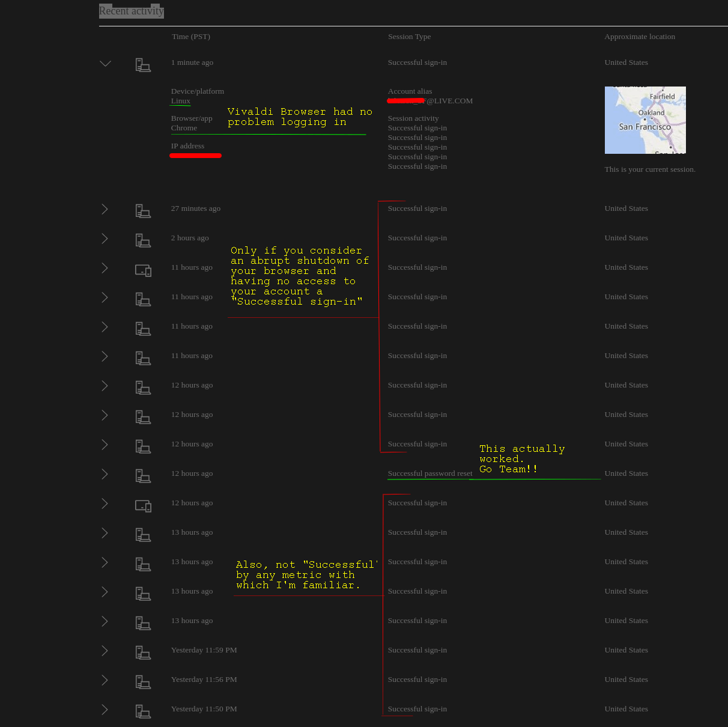Click 'United States' in the password reset row
Image resolution: width=728 pixels, height=727 pixels.
[x=626, y=473]
